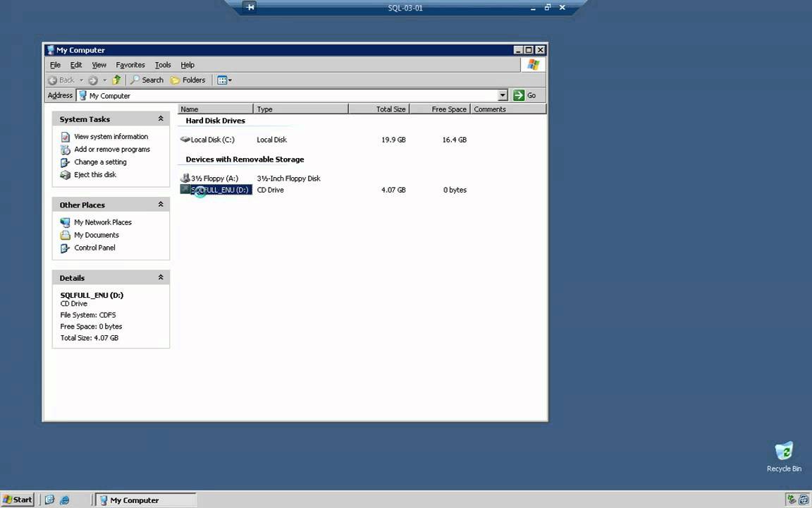The height and width of the screenshot is (508, 812).
Task: Select the Local Disk (C:) drive
Action: point(207,140)
